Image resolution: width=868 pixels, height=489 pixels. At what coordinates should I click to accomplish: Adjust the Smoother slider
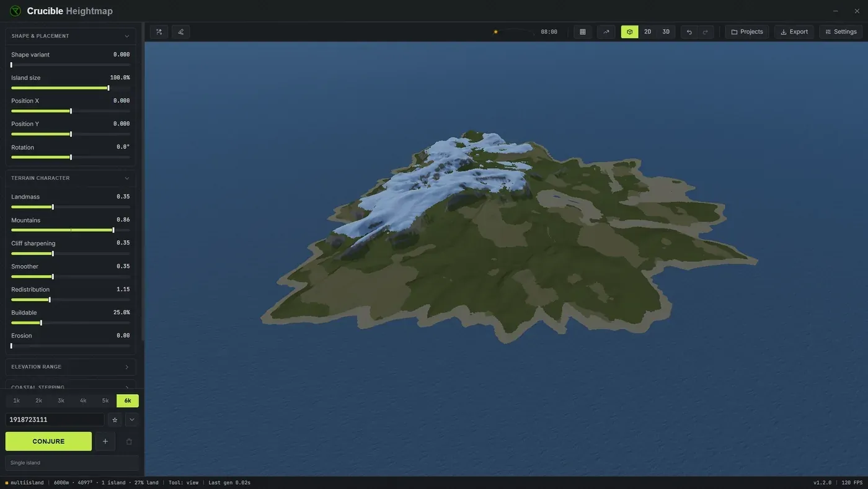(71, 276)
